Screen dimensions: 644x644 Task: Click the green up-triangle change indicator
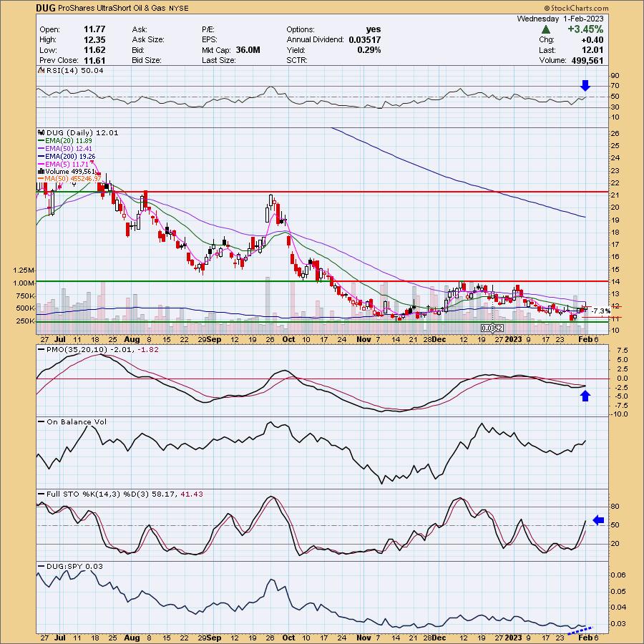pos(545,29)
